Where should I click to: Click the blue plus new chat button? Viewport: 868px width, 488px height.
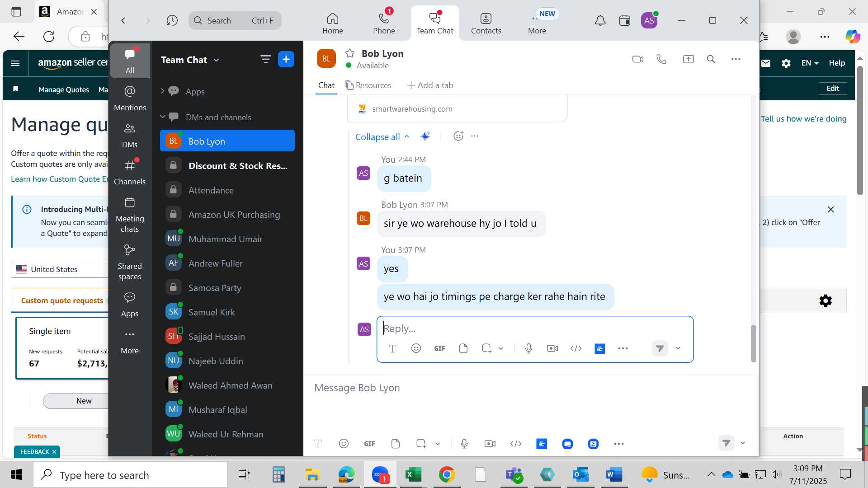click(286, 59)
